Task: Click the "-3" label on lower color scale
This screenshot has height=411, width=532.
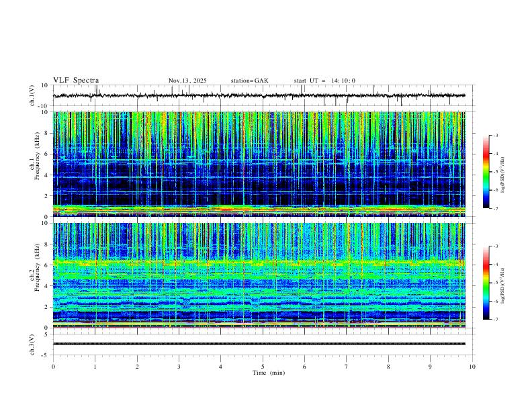Action: 496,246
